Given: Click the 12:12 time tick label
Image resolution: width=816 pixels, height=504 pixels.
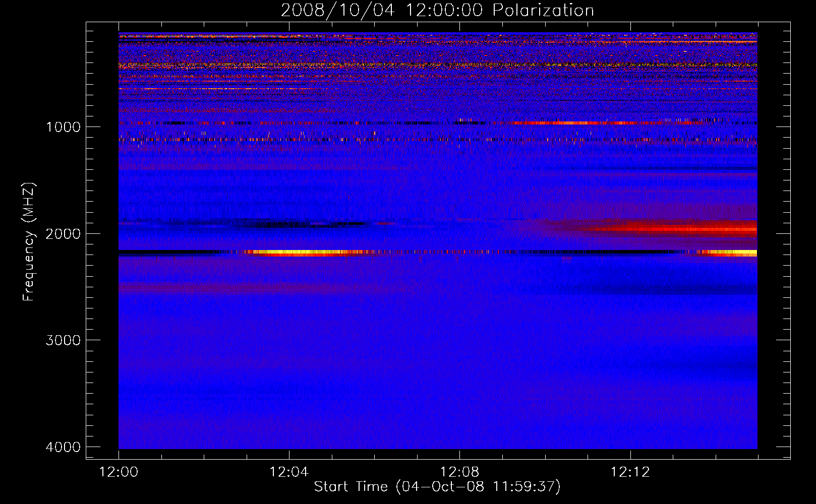Looking at the screenshot, I should tap(630, 472).
